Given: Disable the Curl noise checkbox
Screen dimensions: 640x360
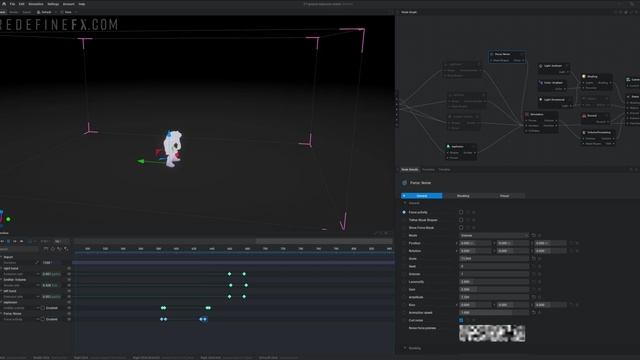Looking at the screenshot, I should (x=461, y=320).
